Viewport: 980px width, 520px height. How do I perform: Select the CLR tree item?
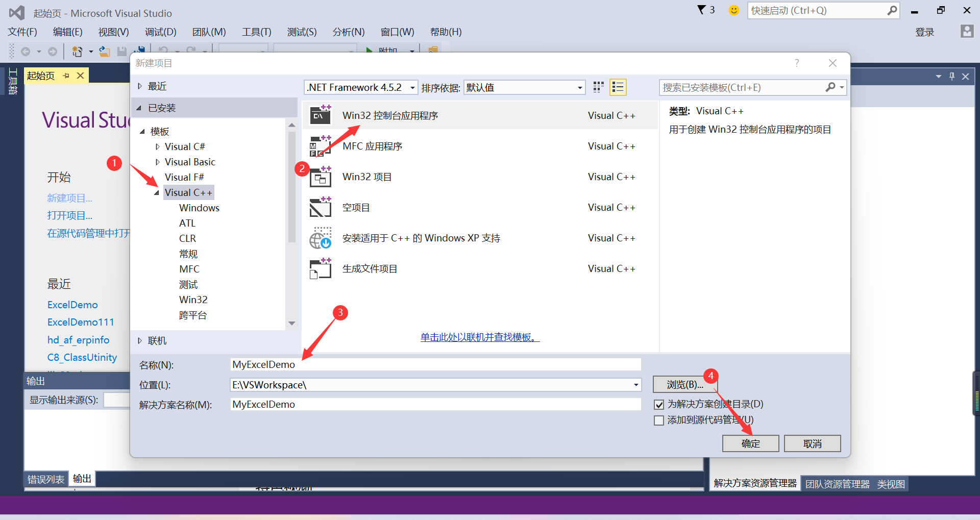tap(188, 238)
